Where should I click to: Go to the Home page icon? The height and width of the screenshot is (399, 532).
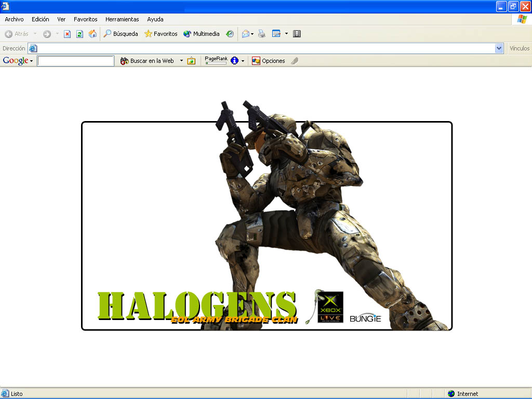click(92, 34)
